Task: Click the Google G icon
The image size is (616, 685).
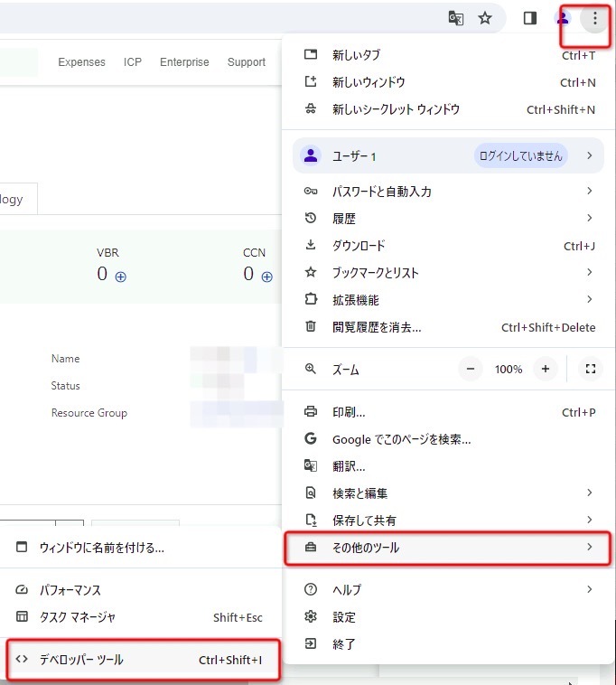Action: pyautogui.click(x=311, y=438)
